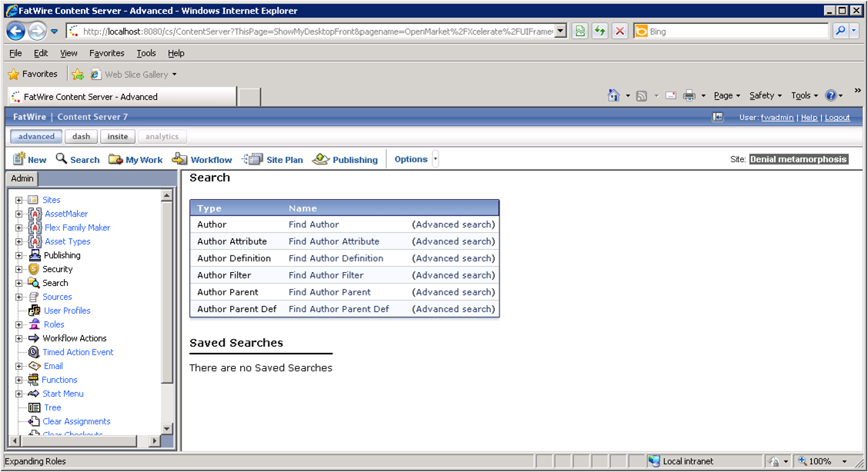The image size is (868, 472).
Task: Click the browser Stop loading icon
Action: (x=620, y=32)
